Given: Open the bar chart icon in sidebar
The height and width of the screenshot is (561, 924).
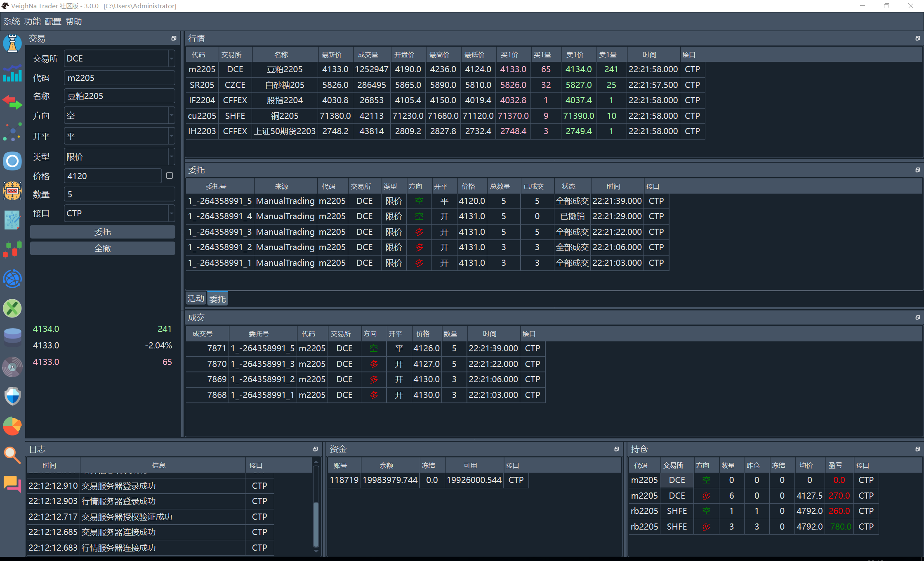Looking at the screenshot, I should click(12, 73).
